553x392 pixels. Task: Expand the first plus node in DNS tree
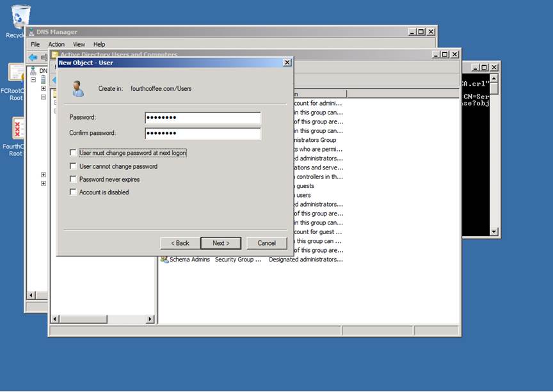click(x=44, y=88)
